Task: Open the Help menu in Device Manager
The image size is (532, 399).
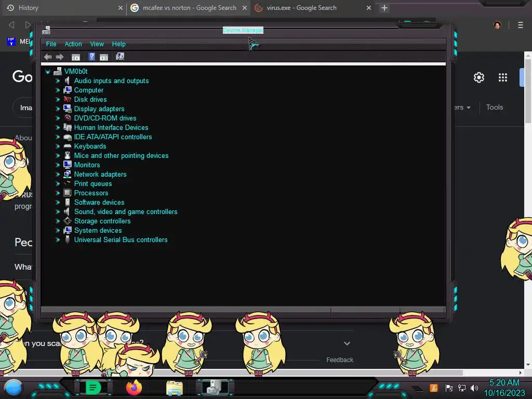Action: (119, 44)
